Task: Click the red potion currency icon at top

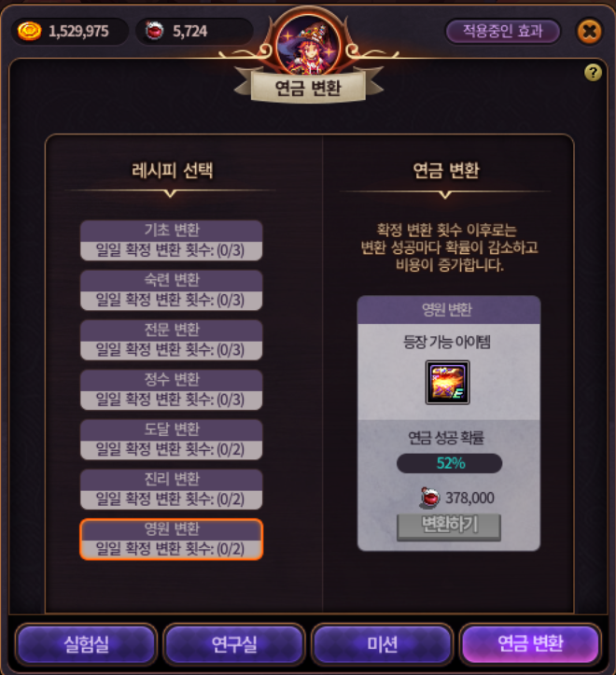Action: pos(154,31)
